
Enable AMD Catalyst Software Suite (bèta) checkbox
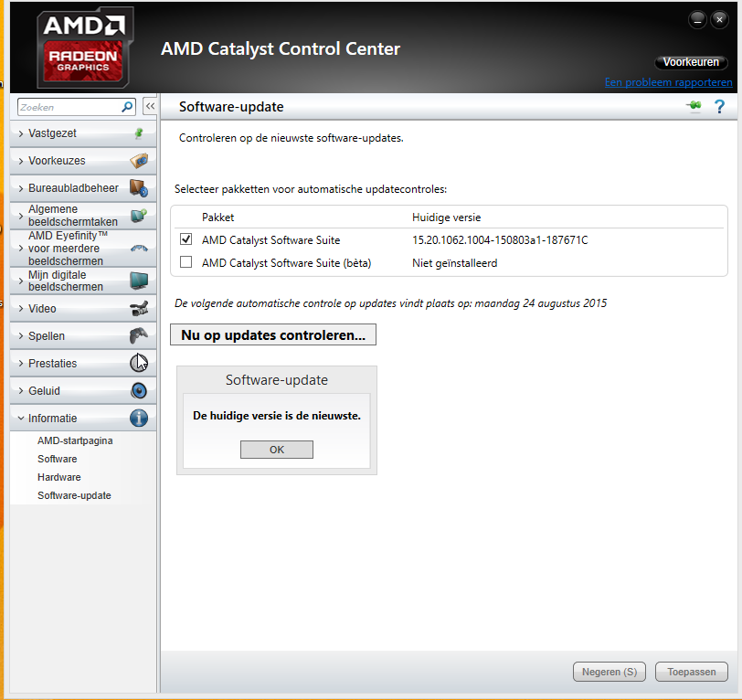tap(186, 261)
